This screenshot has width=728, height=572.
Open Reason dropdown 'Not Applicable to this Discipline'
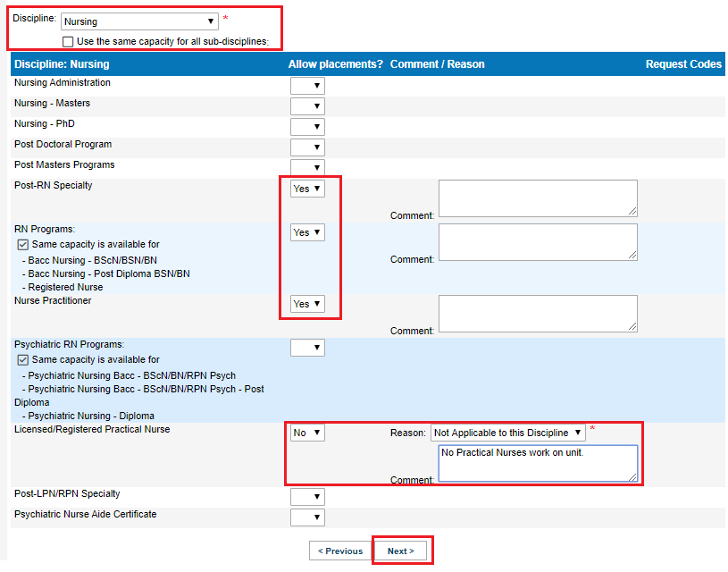coord(508,433)
